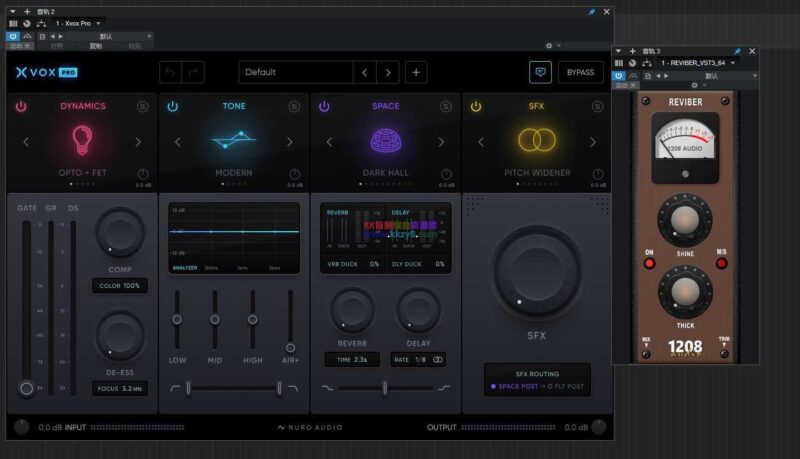The width and height of the screenshot is (800, 459).
Task: Click the BYPASS button in Xvox
Action: 580,72
